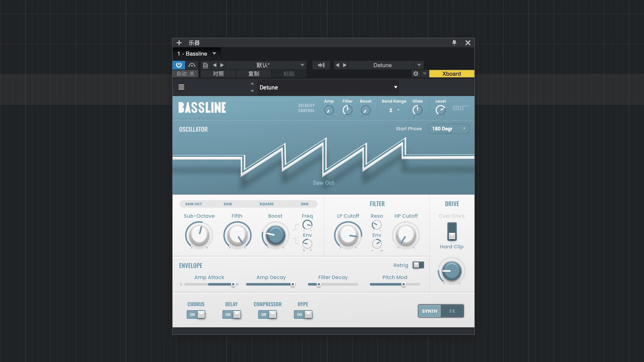Click the add instrument plus icon
Viewport: 644px width, 362px height.
179,43
